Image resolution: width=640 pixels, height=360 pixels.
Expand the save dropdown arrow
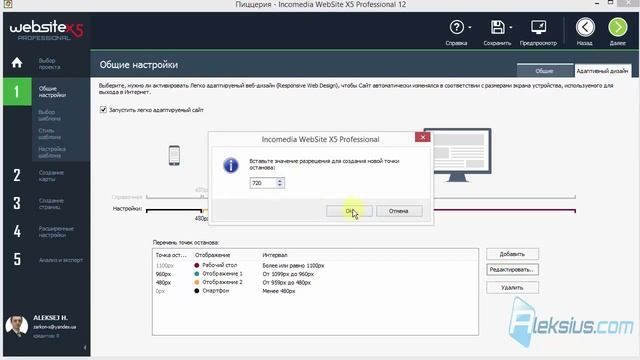coord(511,28)
